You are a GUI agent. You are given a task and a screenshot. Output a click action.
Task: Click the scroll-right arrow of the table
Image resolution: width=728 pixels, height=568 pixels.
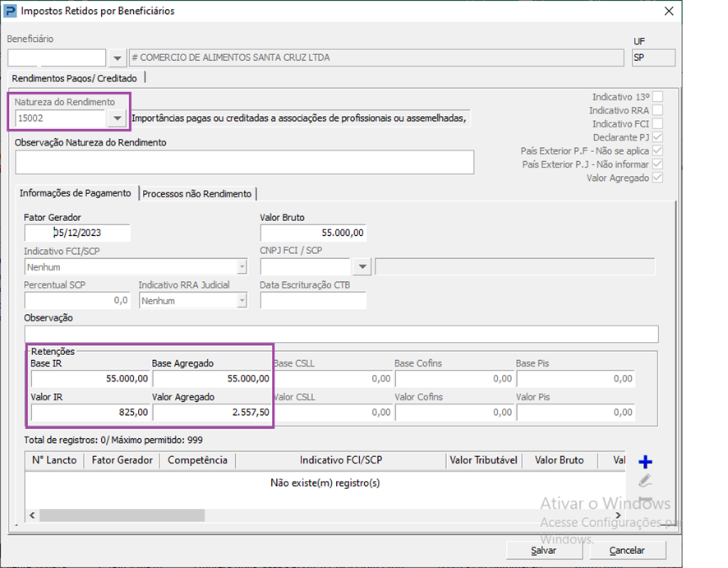point(618,515)
